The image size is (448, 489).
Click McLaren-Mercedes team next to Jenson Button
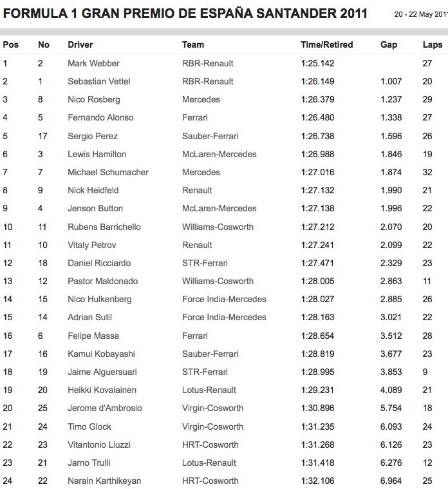219,208
